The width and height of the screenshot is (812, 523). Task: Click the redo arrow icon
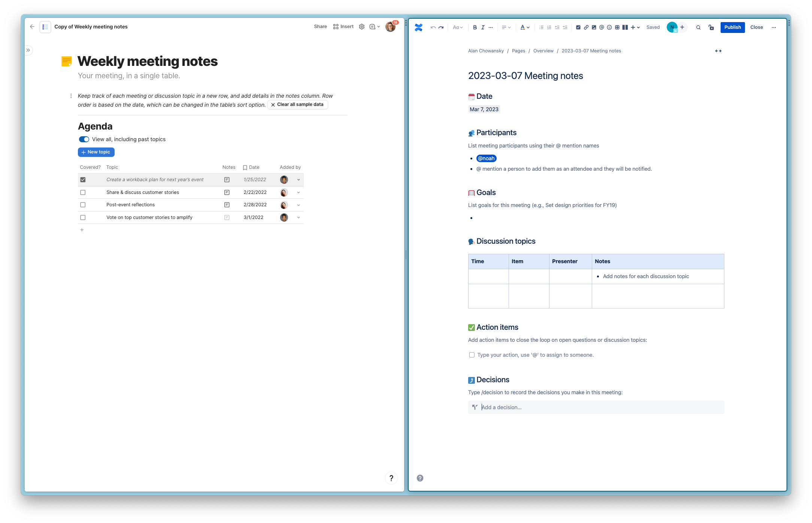pyautogui.click(x=441, y=27)
